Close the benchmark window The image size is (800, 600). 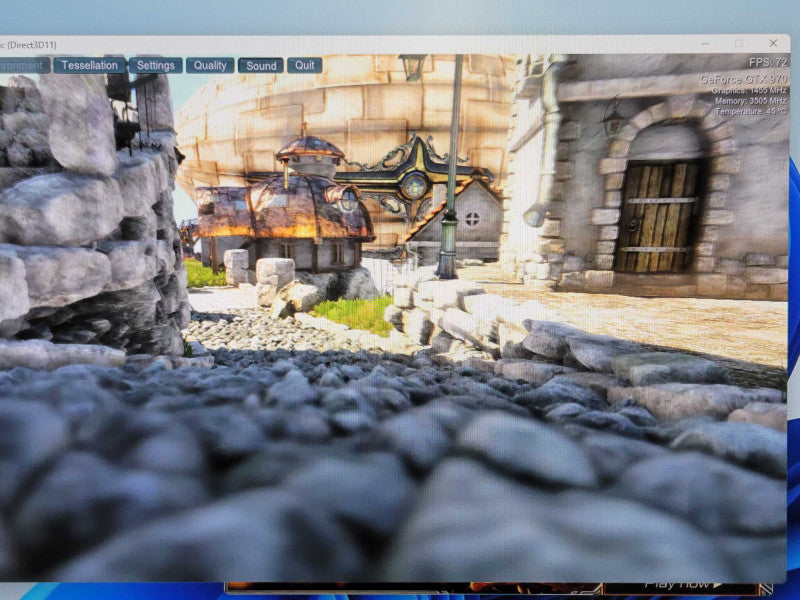pos(773,43)
